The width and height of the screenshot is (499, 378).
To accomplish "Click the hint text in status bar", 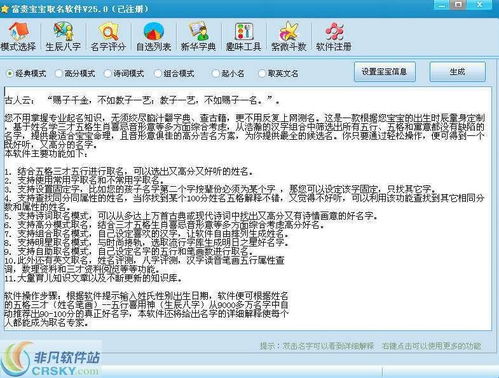I will coord(370,346).
